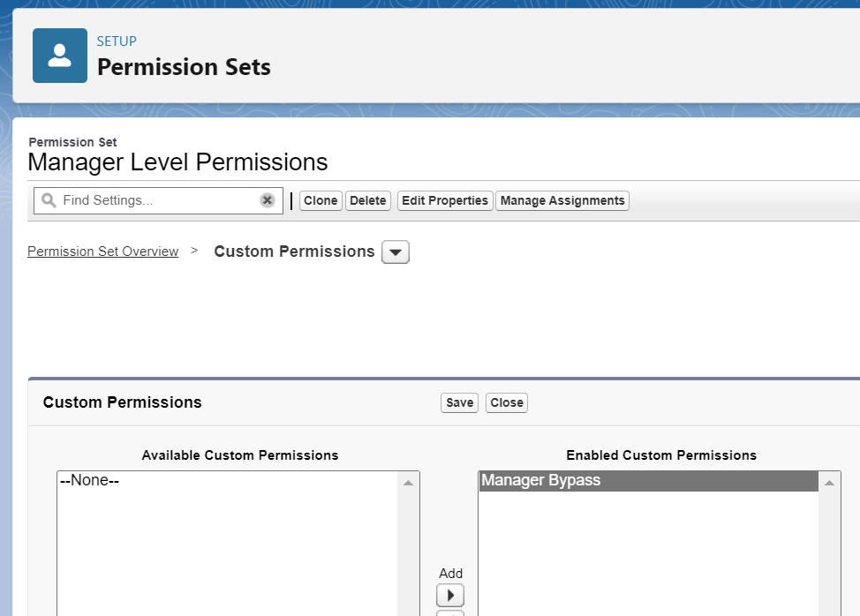This screenshot has width=860, height=616.
Task: Click the Add arrow to move a permission
Action: (x=450, y=595)
